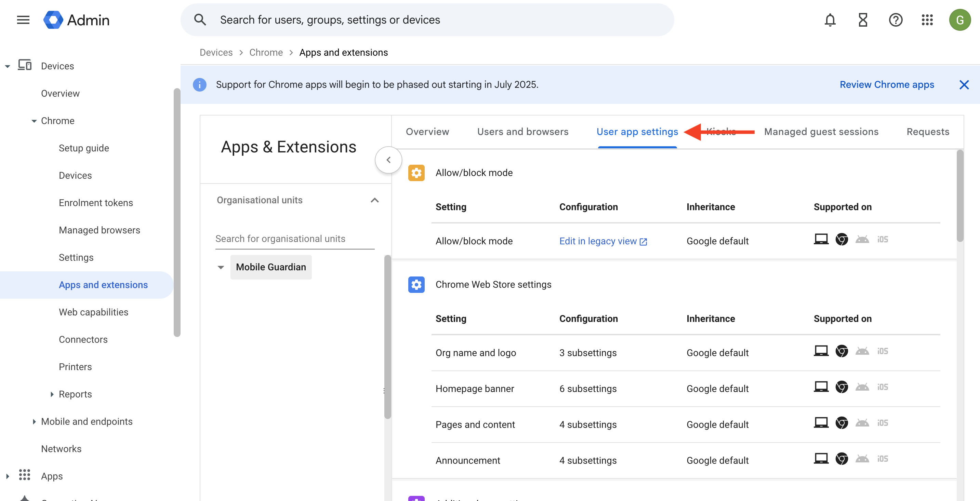Expand the Reports submenu in sidebar
This screenshot has height=501, width=980.
coord(52,394)
